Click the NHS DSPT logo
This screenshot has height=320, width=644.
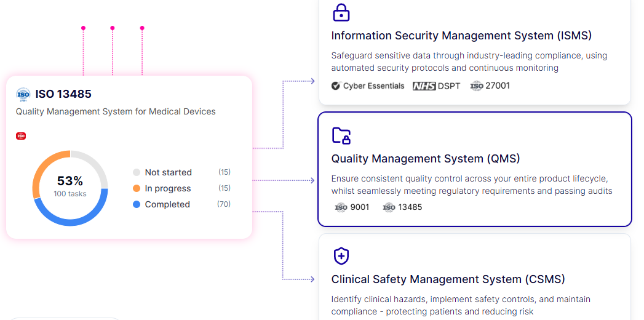436,86
